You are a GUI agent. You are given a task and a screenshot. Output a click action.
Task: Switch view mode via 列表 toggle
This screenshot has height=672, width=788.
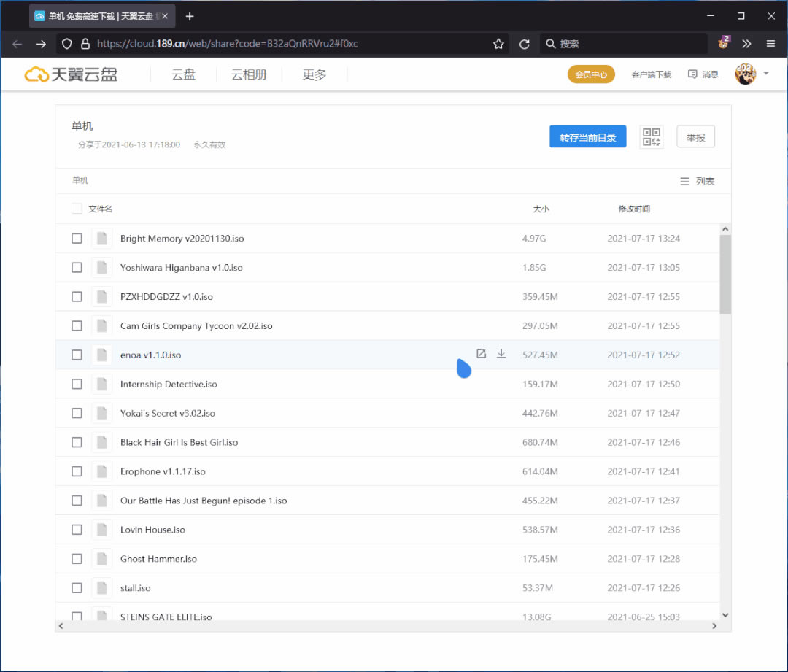(697, 182)
